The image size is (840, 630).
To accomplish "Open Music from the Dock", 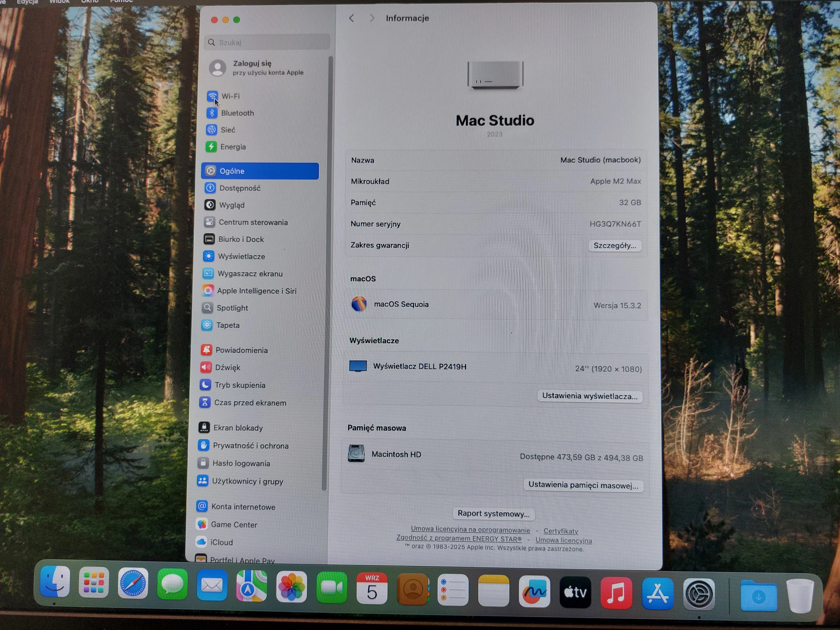I will [616, 593].
